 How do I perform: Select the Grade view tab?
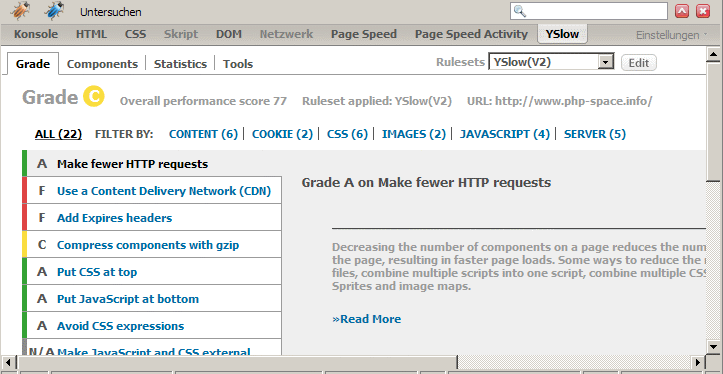coord(33,64)
